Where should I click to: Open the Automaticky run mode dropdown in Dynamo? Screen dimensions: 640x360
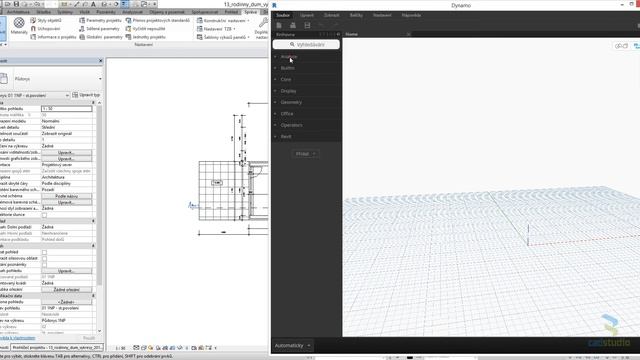click(293, 345)
